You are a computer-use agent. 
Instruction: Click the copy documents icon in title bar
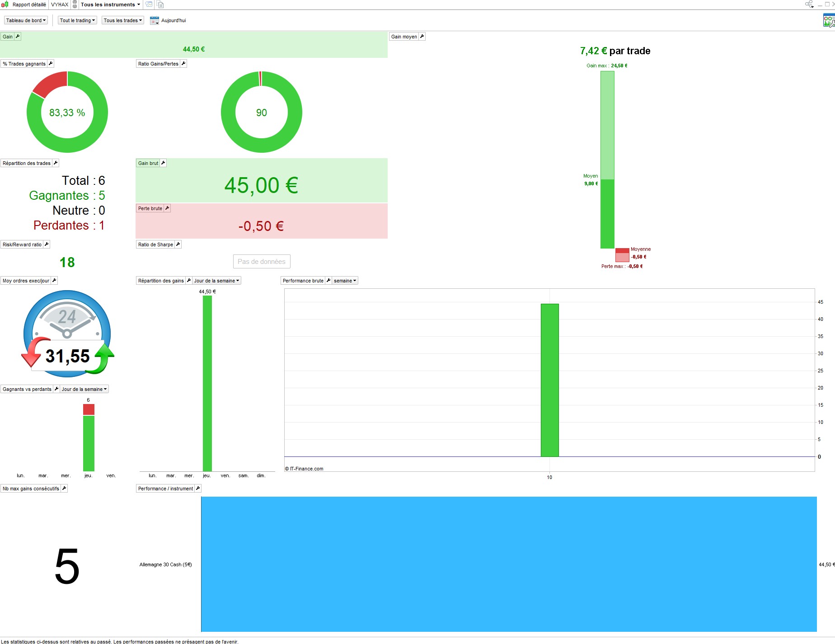[160, 5]
